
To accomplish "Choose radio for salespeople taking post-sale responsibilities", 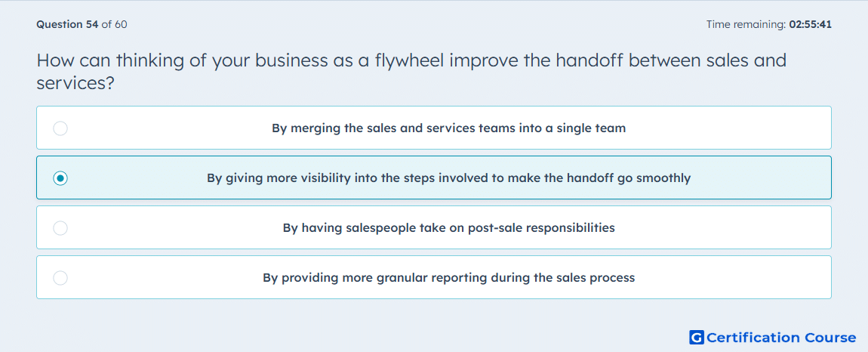I will tap(60, 228).
